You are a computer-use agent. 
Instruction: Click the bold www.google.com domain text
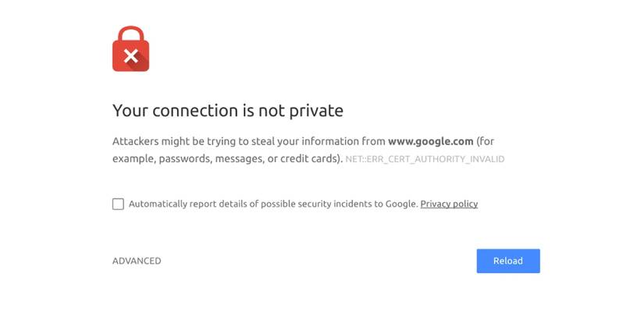pyautogui.click(x=431, y=141)
